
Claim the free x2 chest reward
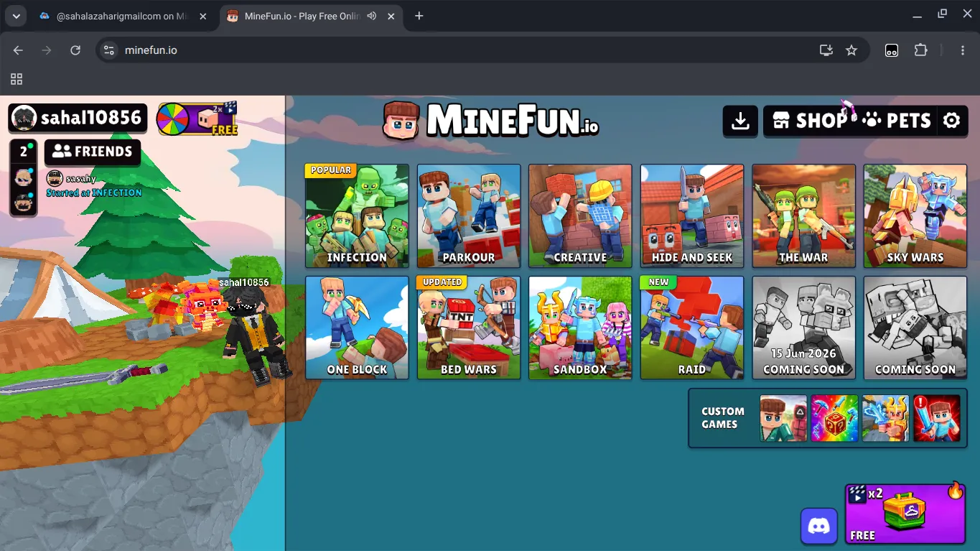[x=905, y=514]
